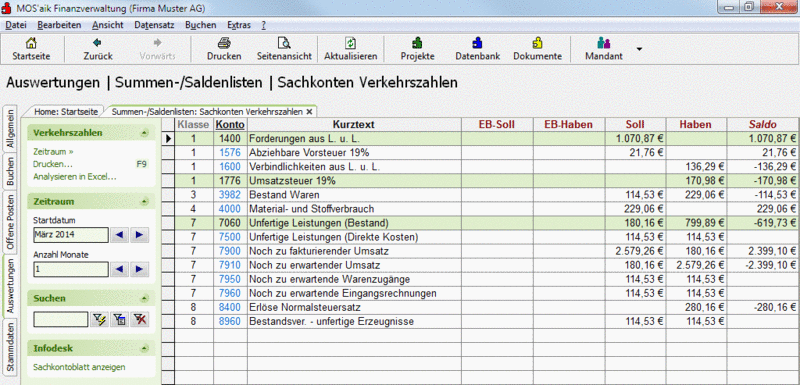Select row Forderungen aus L. u. L.

click(487, 138)
